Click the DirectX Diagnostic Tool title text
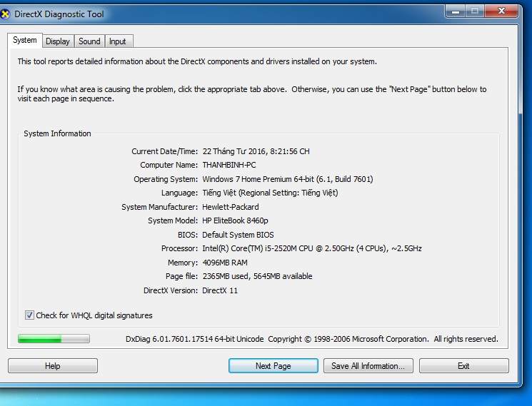 pos(59,14)
